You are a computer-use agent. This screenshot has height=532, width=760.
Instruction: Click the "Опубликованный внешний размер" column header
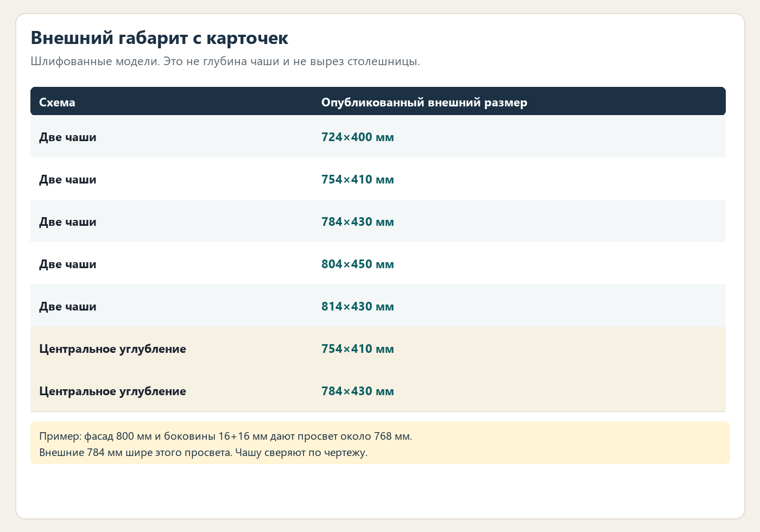pos(424,103)
